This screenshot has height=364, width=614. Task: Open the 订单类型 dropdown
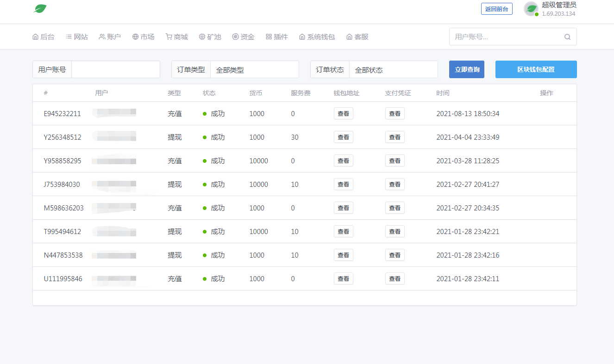255,69
